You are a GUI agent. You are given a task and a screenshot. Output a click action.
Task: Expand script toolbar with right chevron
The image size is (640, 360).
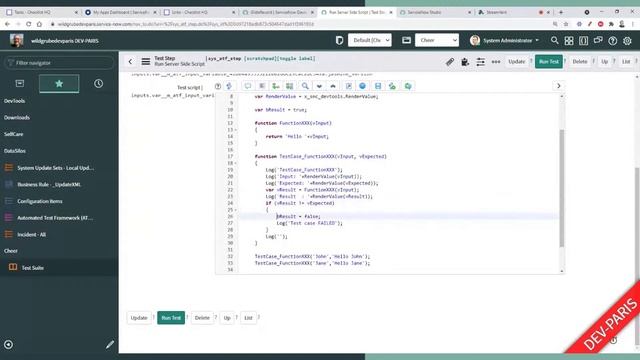coord(558,86)
